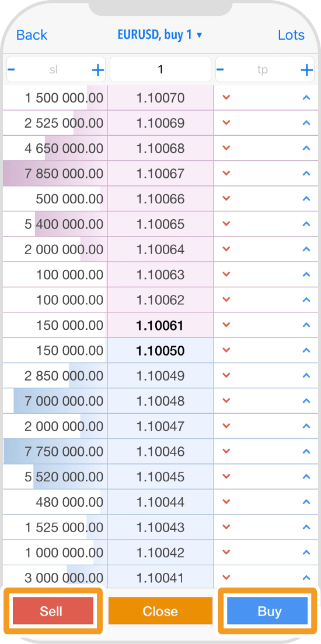Increase take profit with the plus button
The width and height of the screenshot is (321, 644).
click(x=306, y=71)
